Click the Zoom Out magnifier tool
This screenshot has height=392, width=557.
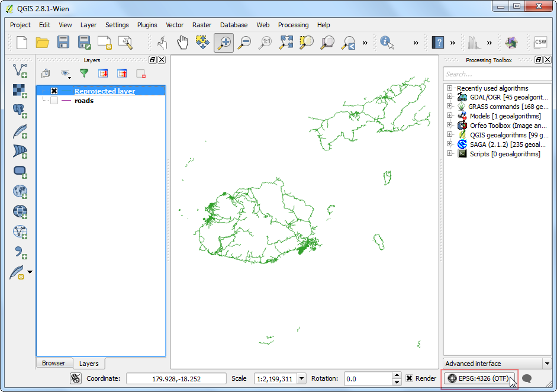click(244, 42)
